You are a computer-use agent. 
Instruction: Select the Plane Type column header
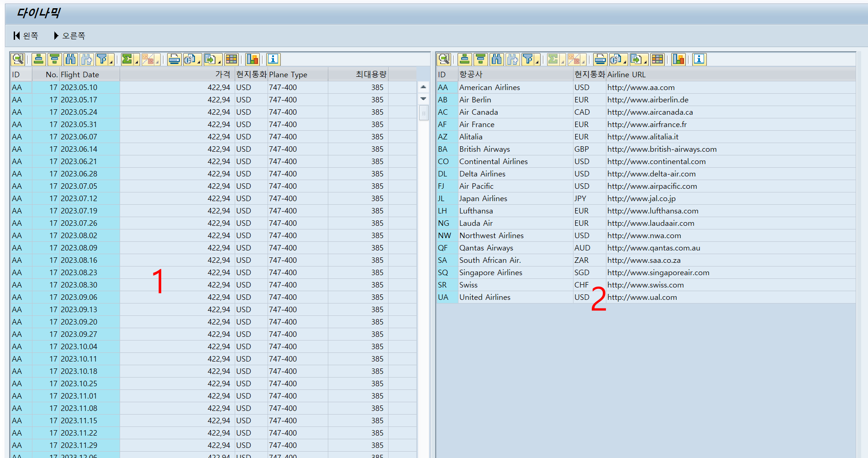point(298,75)
